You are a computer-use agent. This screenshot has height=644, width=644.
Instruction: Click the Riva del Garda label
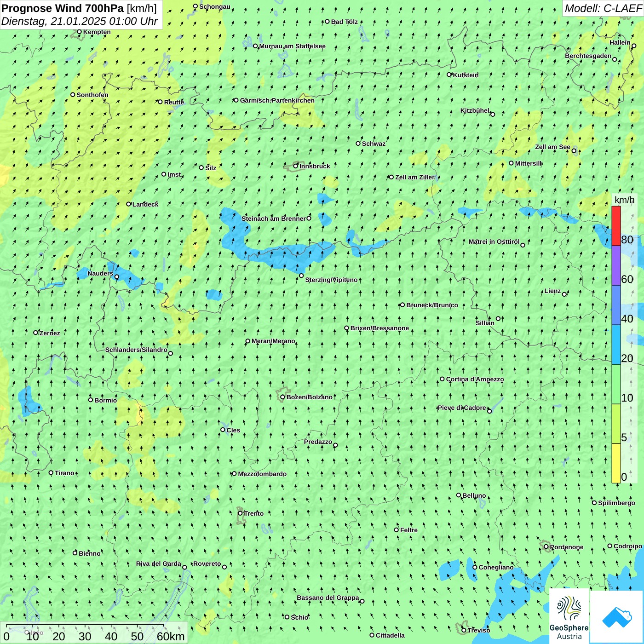pyautogui.click(x=158, y=563)
